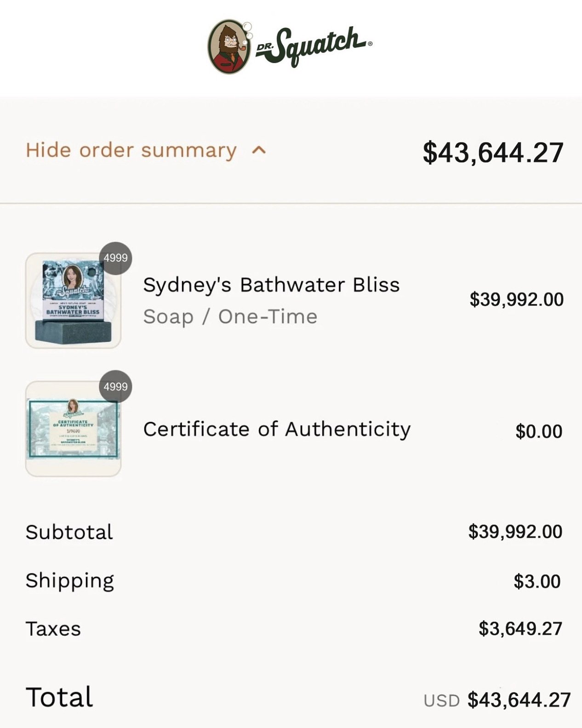The width and height of the screenshot is (582, 728).
Task: Click the Shipping cost $3.00
Action: point(537,581)
